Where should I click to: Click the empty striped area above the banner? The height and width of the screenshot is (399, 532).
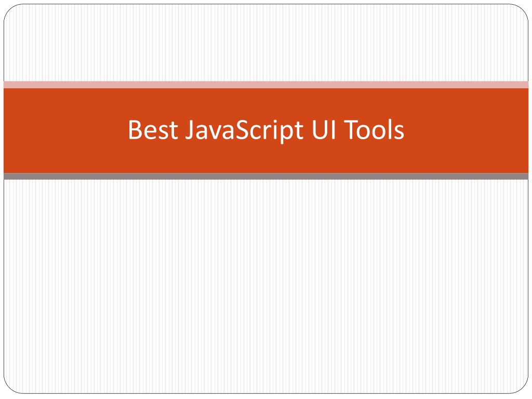click(266, 43)
